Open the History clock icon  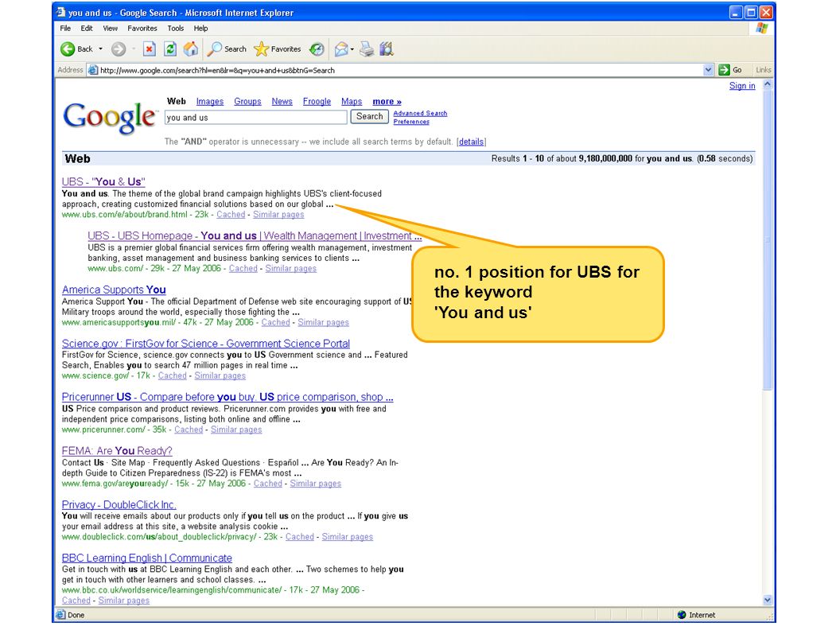pyautogui.click(x=317, y=49)
